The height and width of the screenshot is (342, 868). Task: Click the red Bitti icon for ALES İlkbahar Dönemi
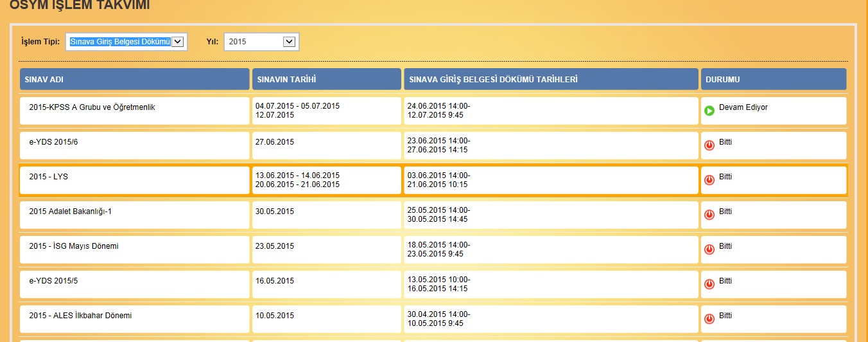(x=709, y=319)
